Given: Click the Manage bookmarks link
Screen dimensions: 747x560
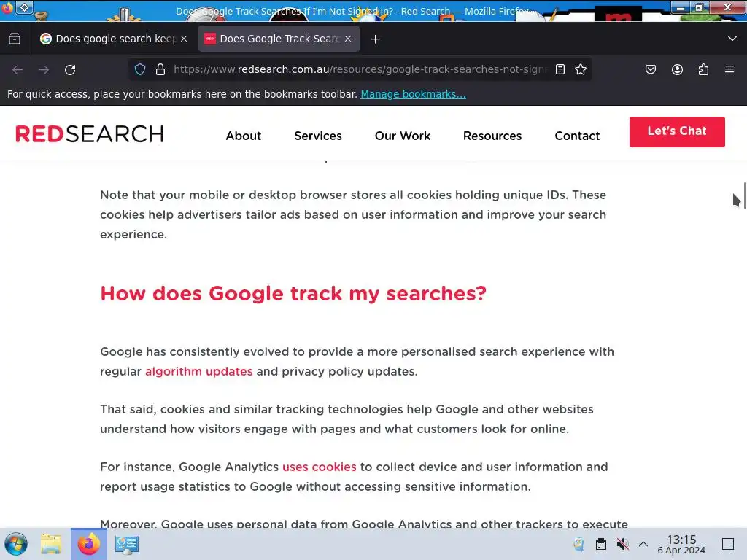Looking at the screenshot, I should click(x=413, y=94).
